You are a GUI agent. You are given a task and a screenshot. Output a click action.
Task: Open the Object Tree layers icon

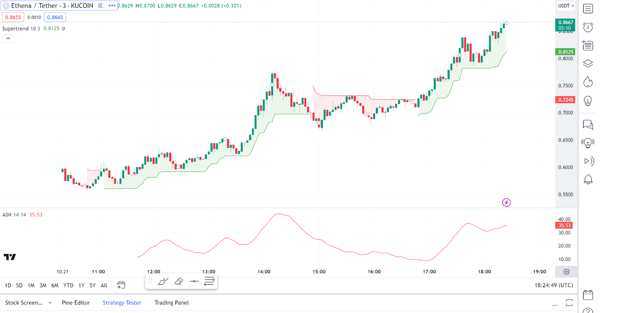coord(588,64)
